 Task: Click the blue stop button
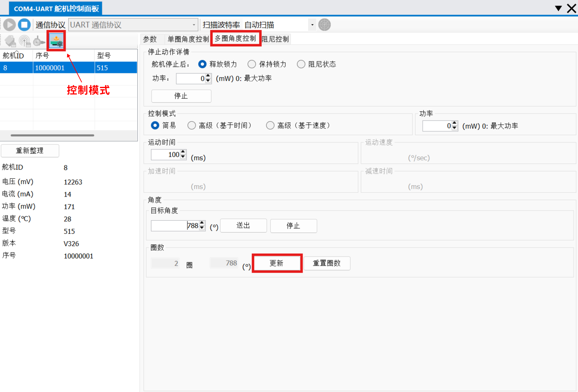(x=24, y=25)
